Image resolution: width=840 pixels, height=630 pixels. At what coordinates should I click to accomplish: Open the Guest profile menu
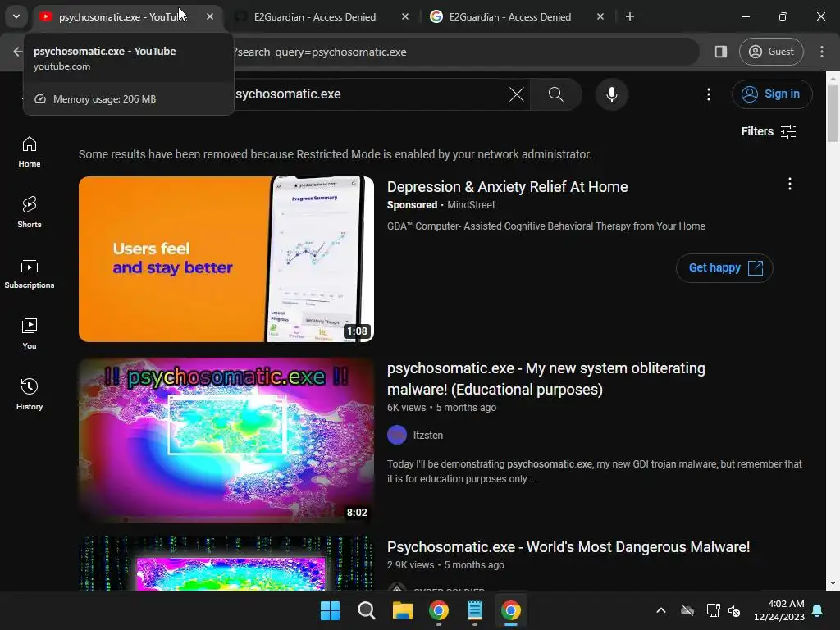tap(771, 52)
